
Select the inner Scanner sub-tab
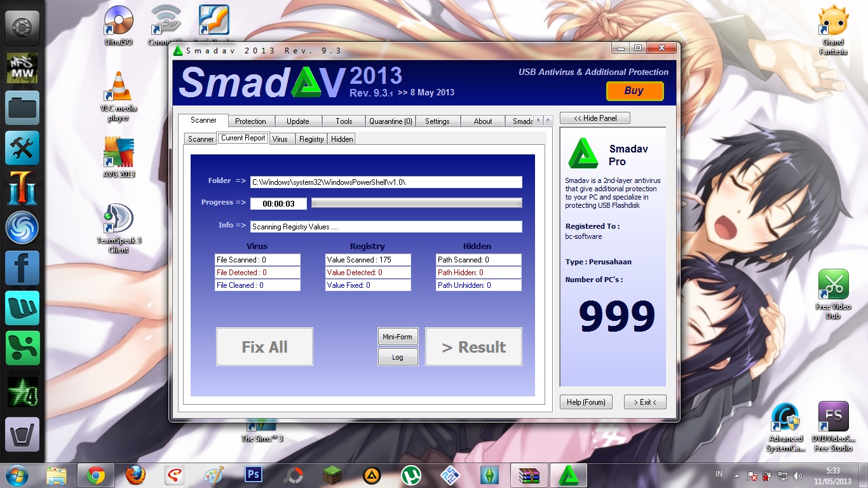tap(201, 139)
